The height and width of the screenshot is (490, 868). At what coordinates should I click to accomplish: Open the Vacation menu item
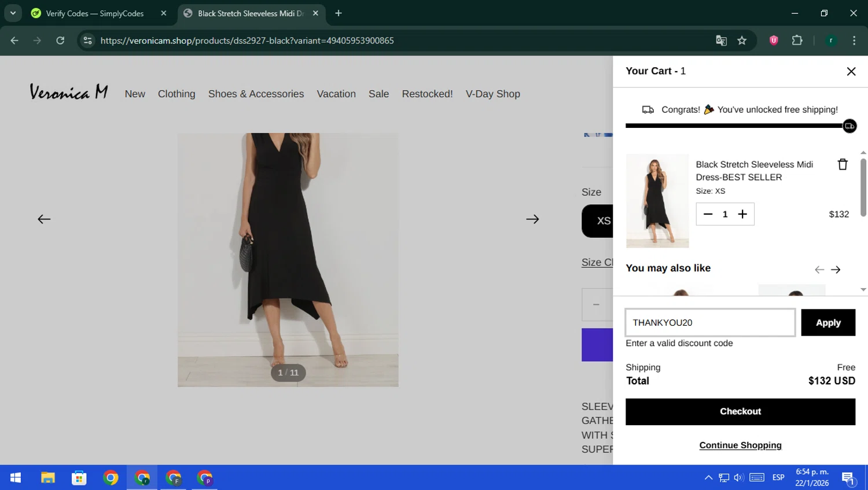click(x=336, y=94)
